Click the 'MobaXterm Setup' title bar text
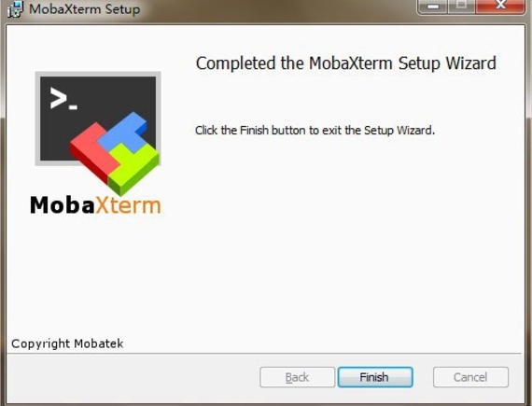 pyautogui.click(x=85, y=9)
